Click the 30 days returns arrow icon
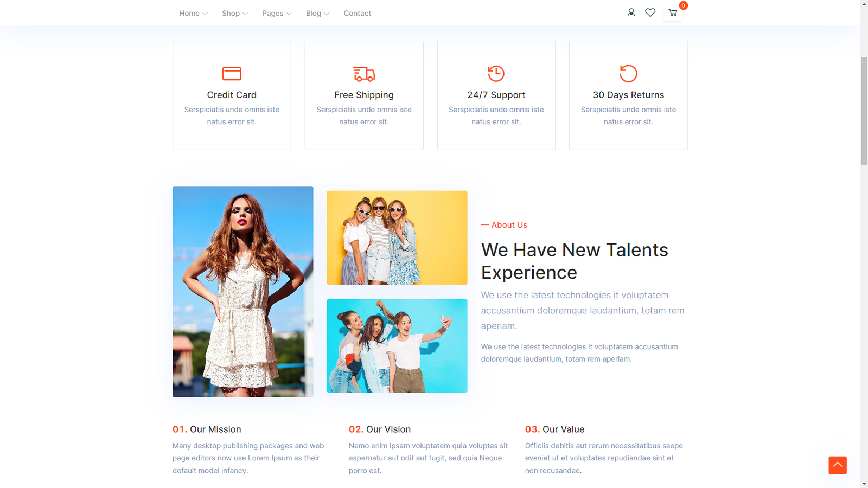Image resolution: width=868 pixels, height=488 pixels. pyautogui.click(x=628, y=73)
